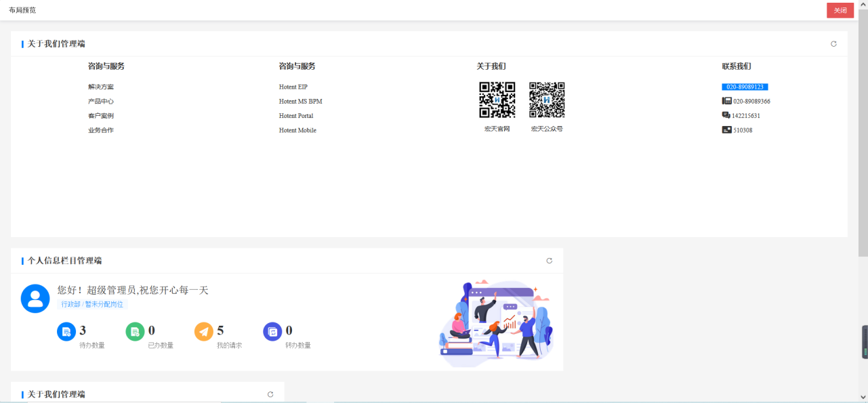Click the postal code 510308

(x=743, y=130)
